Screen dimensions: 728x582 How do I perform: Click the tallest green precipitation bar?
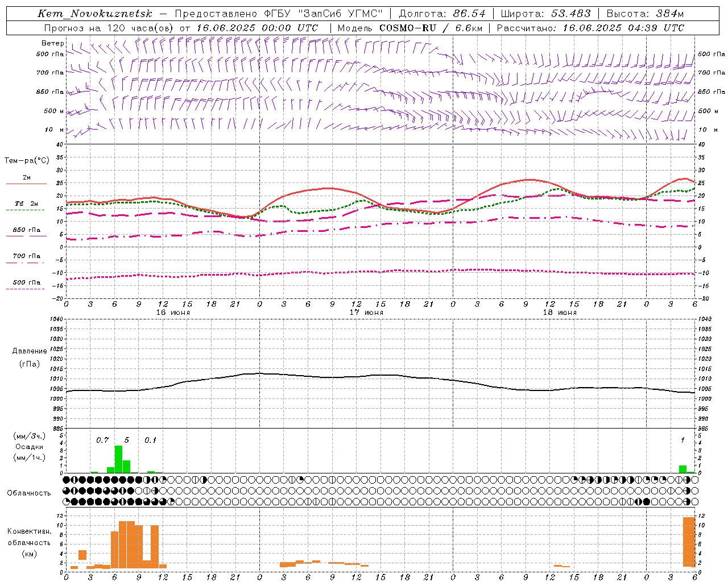click(x=118, y=459)
